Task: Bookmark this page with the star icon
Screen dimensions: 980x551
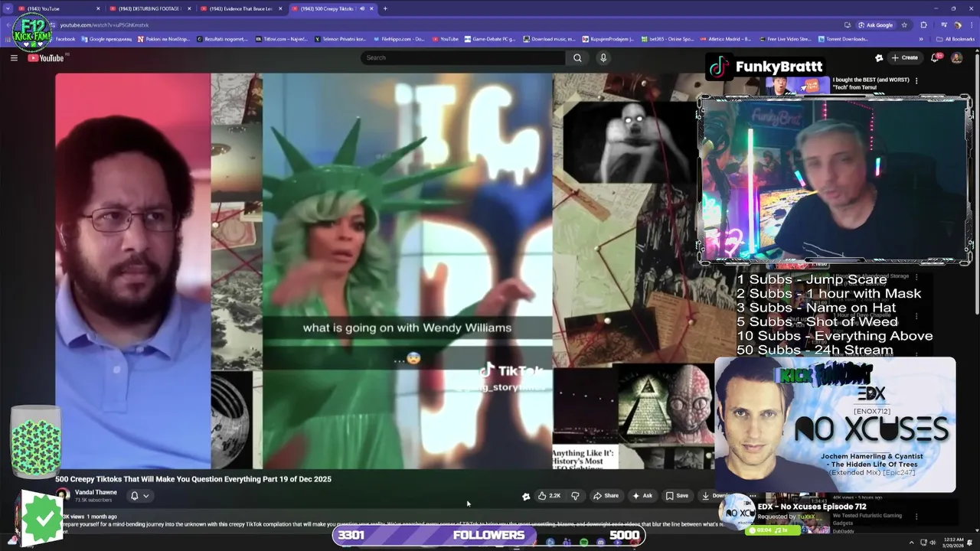Action: (x=904, y=24)
